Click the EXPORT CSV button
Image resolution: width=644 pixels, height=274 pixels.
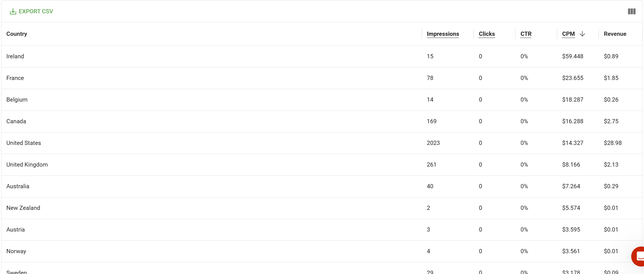[x=31, y=11]
